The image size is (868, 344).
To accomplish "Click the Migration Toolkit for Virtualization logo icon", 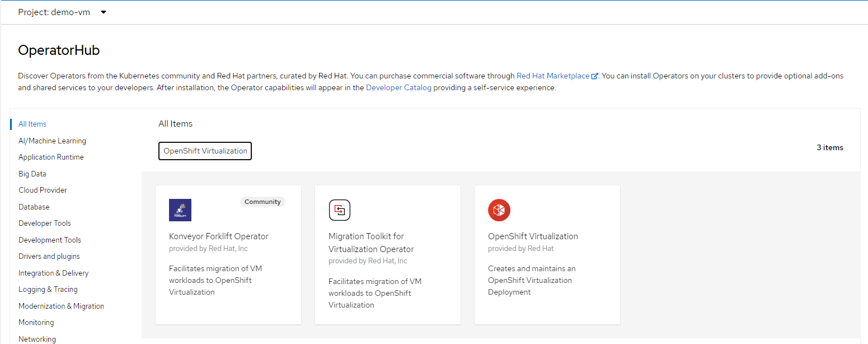I will tap(339, 210).
